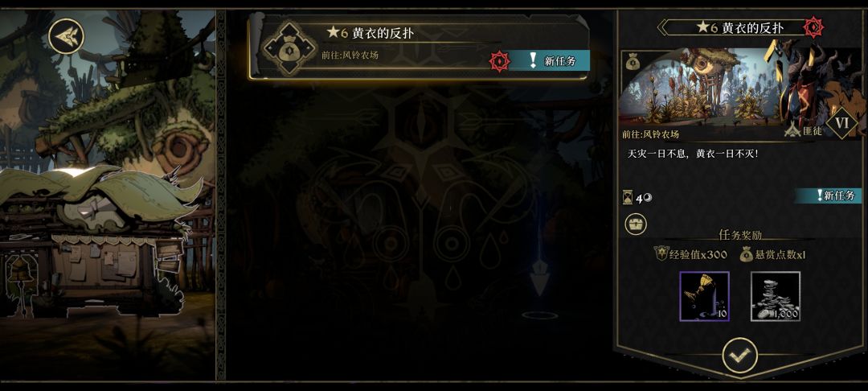
Task: Click the 新任务 tag in quest list
Action: (x=550, y=61)
